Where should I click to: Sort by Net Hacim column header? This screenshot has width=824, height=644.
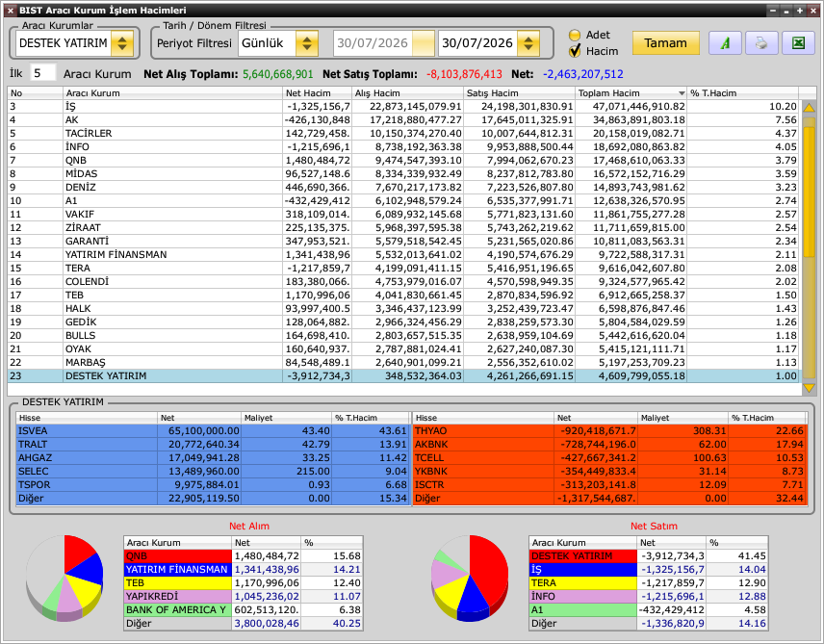click(x=317, y=93)
